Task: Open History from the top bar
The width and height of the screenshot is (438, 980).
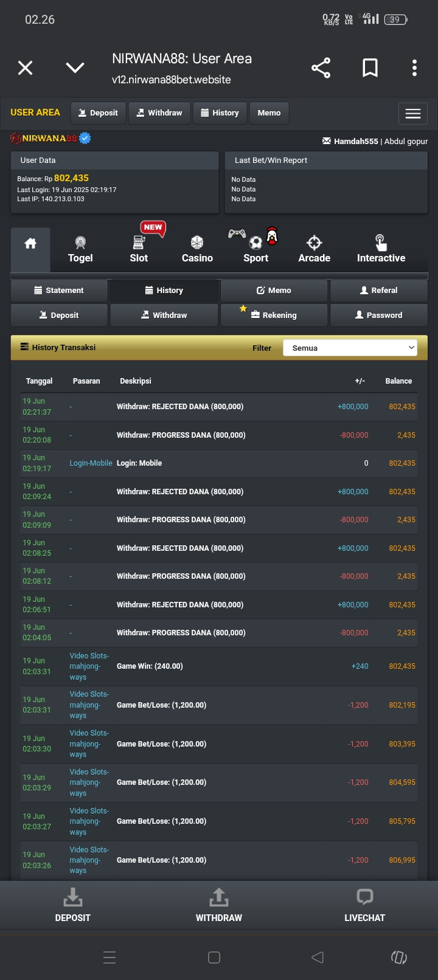Action: [x=220, y=113]
